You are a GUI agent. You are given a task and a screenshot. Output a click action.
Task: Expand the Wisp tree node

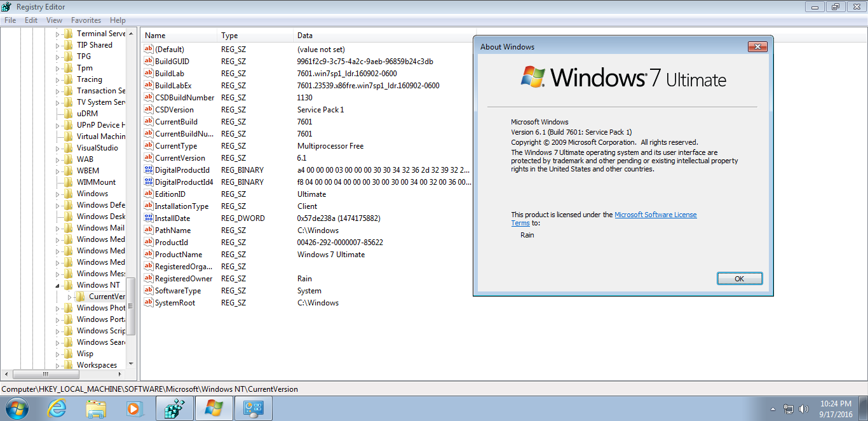57,354
